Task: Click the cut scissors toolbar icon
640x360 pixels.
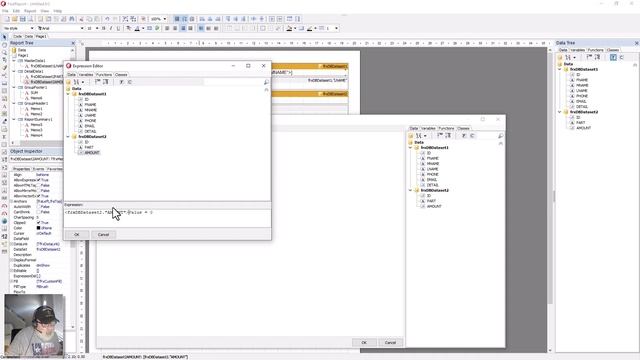Action: pyautogui.click(x=81, y=19)
